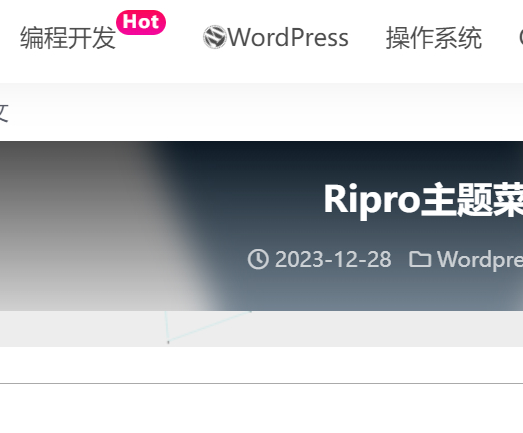Open the 编程开发 menu item

click(x=68, y=38)
